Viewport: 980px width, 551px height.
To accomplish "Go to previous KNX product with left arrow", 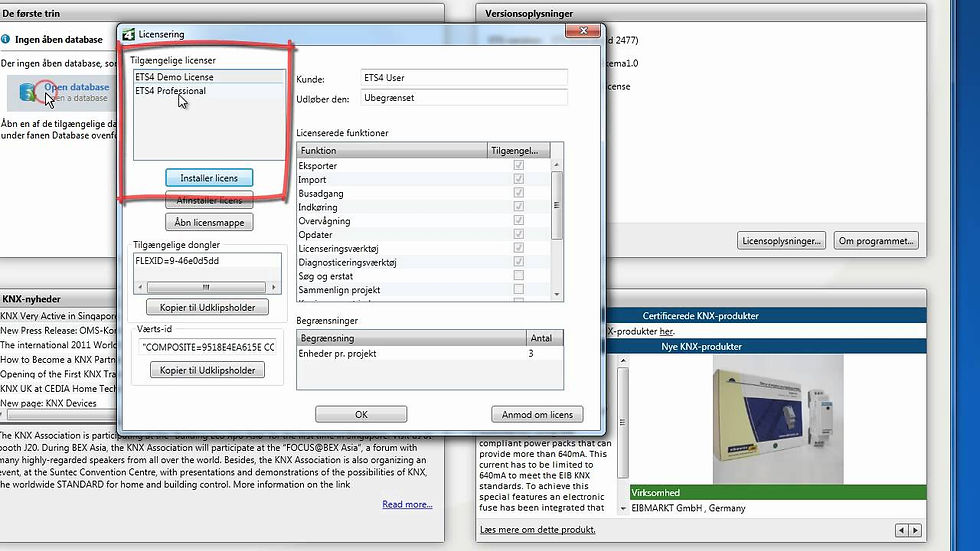I will point(901,530).
